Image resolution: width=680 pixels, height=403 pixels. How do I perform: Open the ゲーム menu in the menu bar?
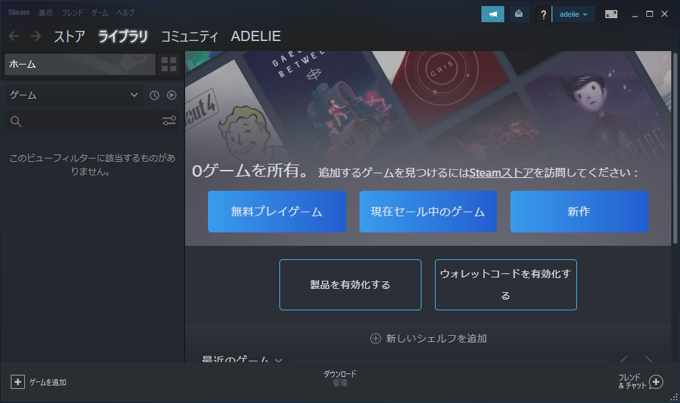click(99, 13)
